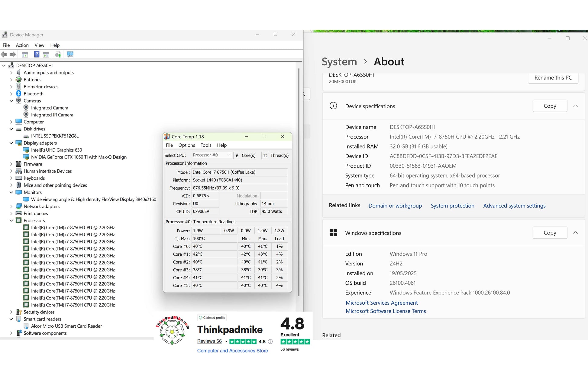
Task: Click the INTEL SSDPEKKF512G8L disk icon
Action: (x=26, y=136)
